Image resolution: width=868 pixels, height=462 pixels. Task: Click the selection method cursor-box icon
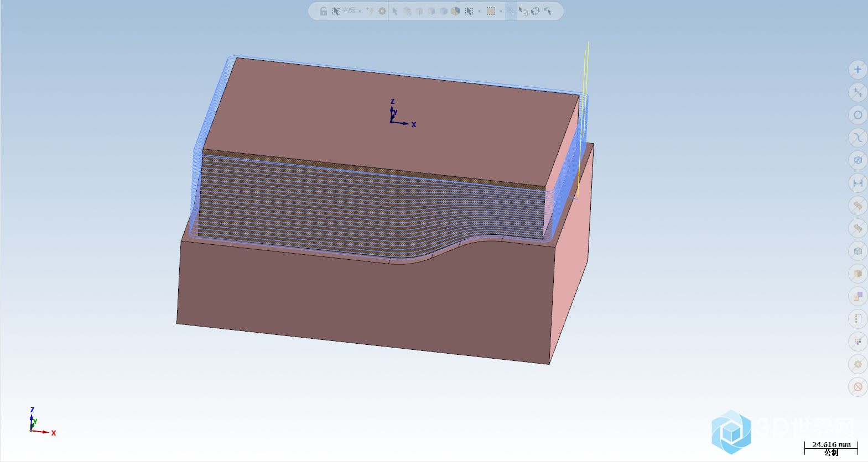pyautogui.click(x=469, y=11)
